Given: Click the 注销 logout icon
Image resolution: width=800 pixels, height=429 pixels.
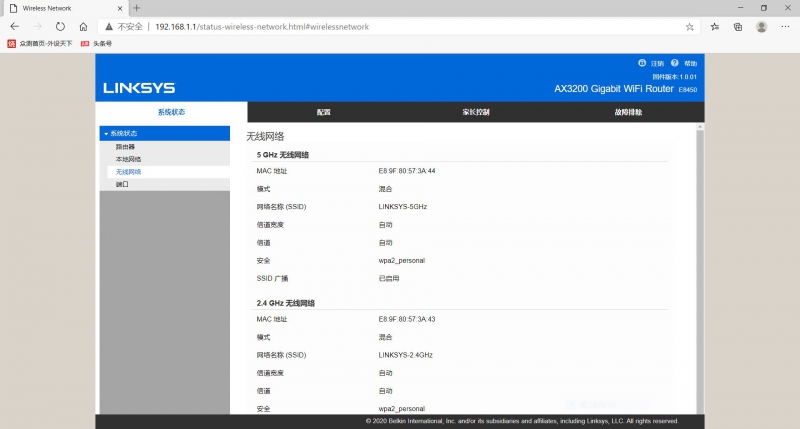Looking at the screenshot, I should click(642, 63).
